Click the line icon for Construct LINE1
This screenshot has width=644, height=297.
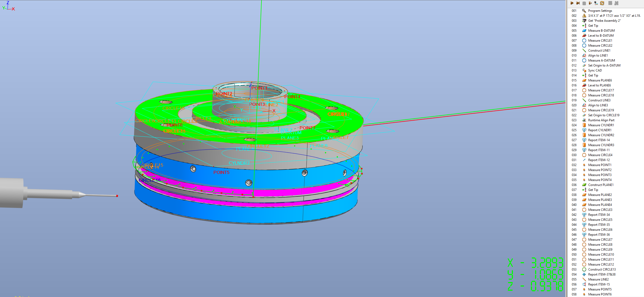584,51
